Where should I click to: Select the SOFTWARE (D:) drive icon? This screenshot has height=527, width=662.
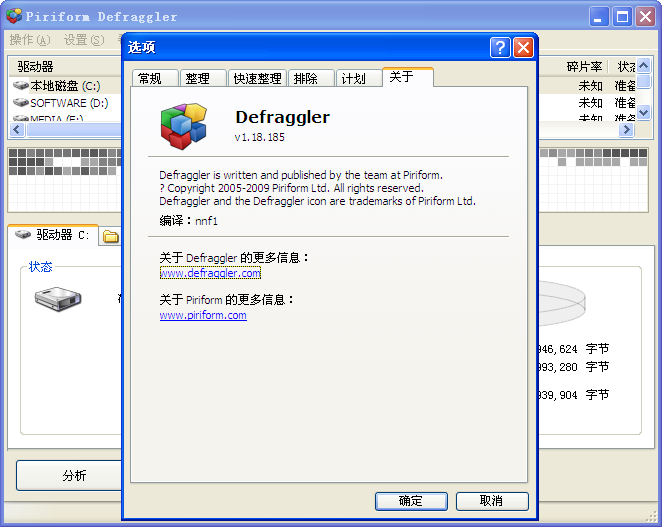click(21, 103)
